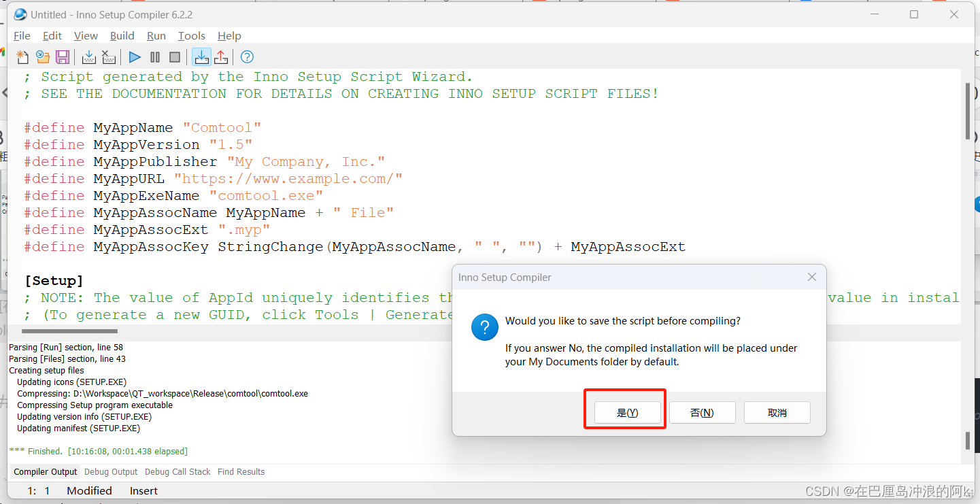Switch to the Debug Output tab
The height and width of the screenshot is (504, 980).
coord(111,471)
